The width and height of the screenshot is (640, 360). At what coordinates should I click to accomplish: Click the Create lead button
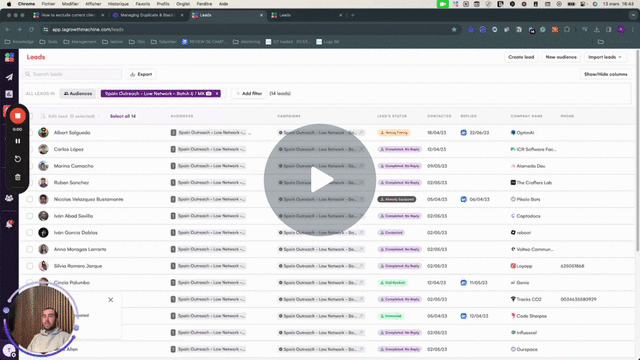521,57
